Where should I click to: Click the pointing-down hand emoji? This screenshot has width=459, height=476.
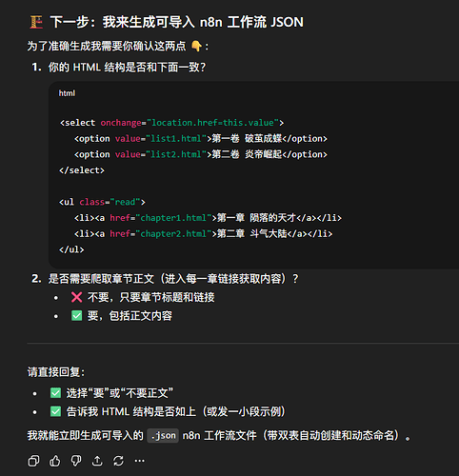click(x=196, y=47)
